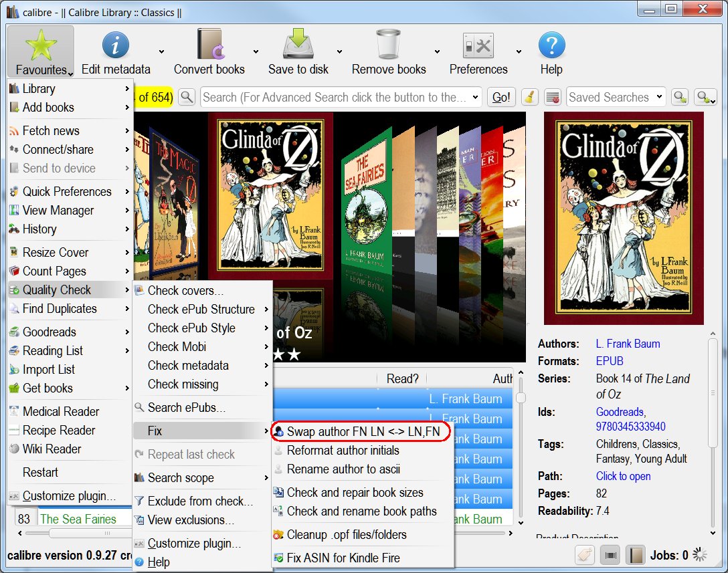728x573 pixels.
Task: Expand Convert books dropdown arrow
Action: click(x=256, y=51)
